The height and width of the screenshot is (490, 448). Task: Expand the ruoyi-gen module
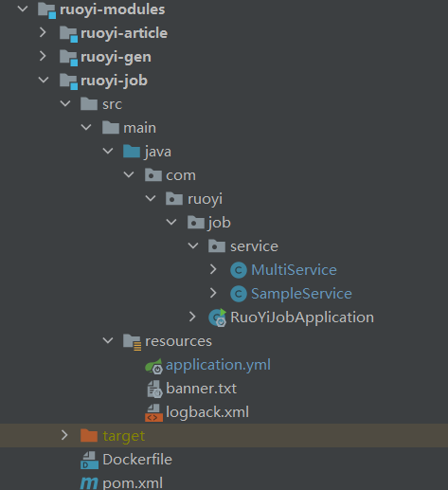[43, 56]
